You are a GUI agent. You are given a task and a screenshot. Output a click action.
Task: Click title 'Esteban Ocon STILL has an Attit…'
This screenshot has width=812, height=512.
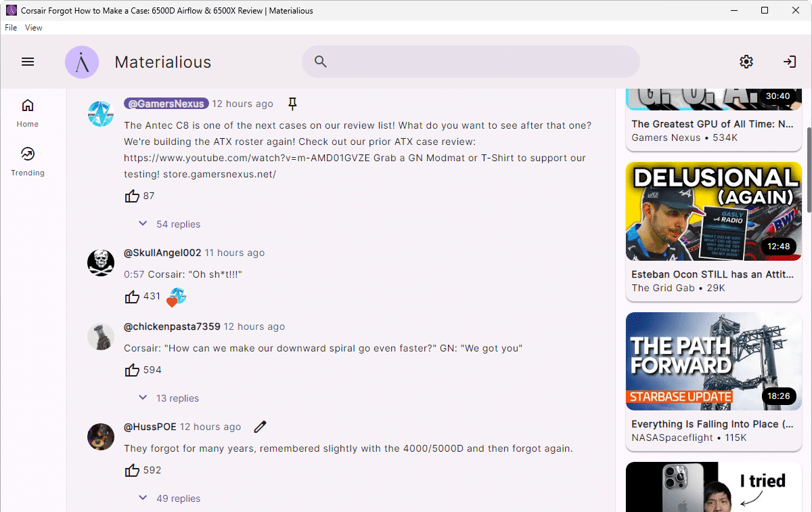[713, 274]
